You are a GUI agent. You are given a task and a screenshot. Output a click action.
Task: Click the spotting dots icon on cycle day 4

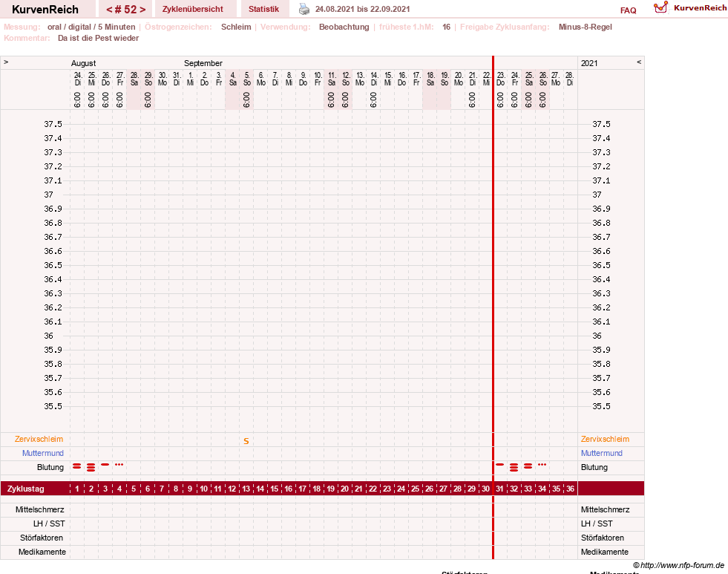click(119, 464)
